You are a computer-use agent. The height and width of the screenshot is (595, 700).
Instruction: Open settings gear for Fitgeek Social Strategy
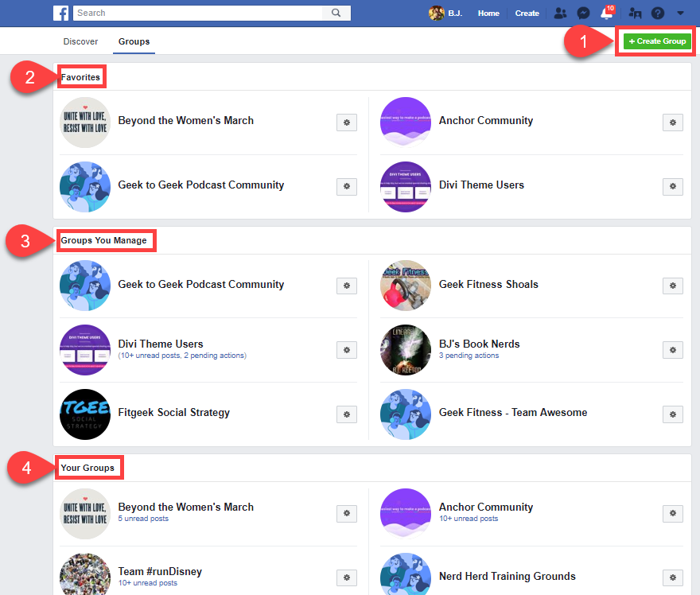point(346,414)
